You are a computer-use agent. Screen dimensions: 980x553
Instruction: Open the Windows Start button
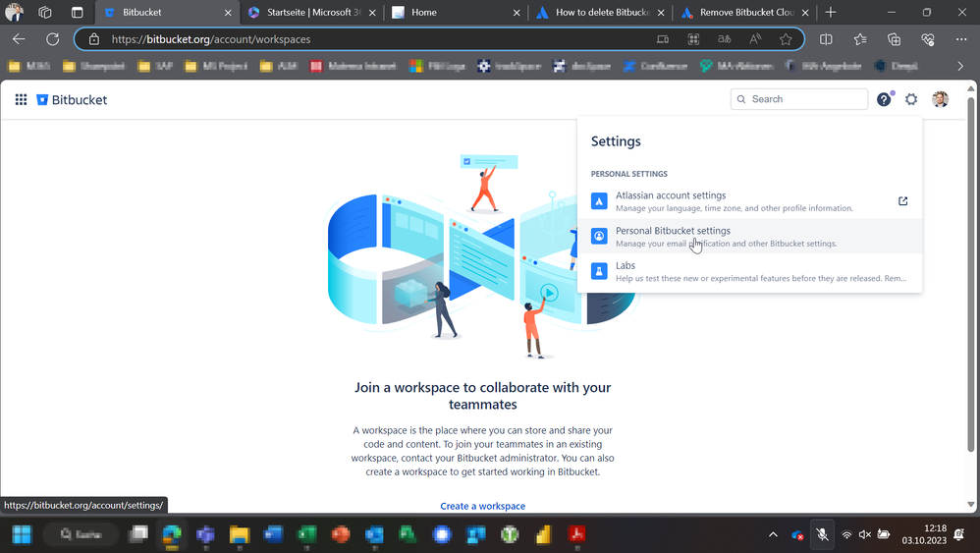tap(22, 534)
